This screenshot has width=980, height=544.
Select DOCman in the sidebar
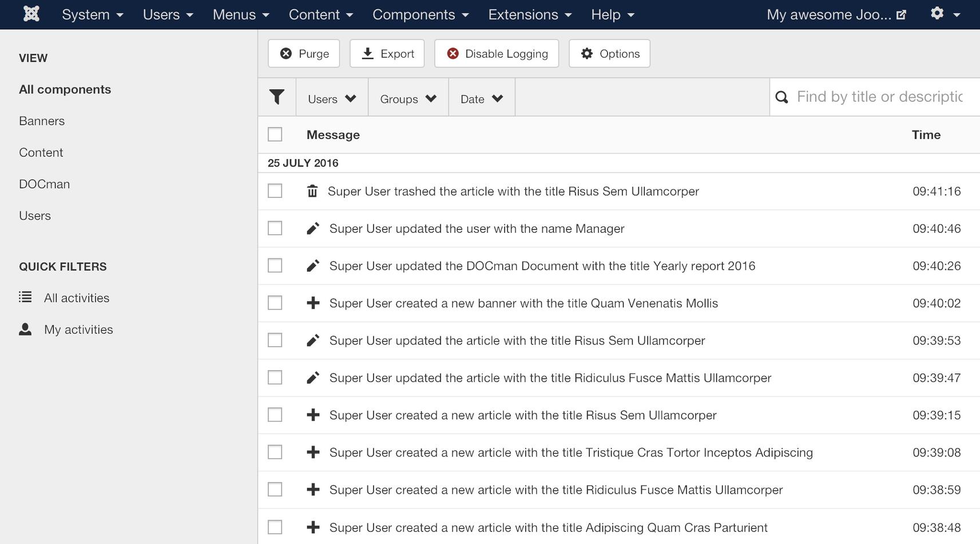44,184
